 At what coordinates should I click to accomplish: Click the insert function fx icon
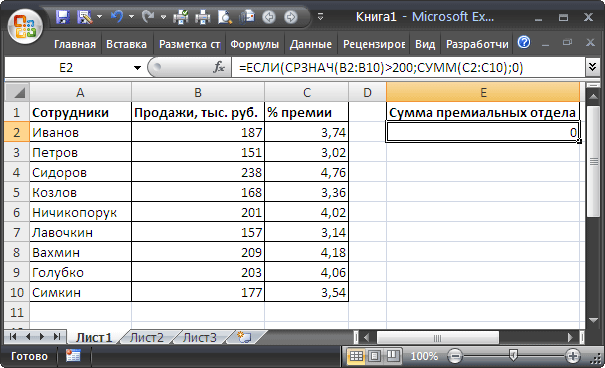(219, 67)
